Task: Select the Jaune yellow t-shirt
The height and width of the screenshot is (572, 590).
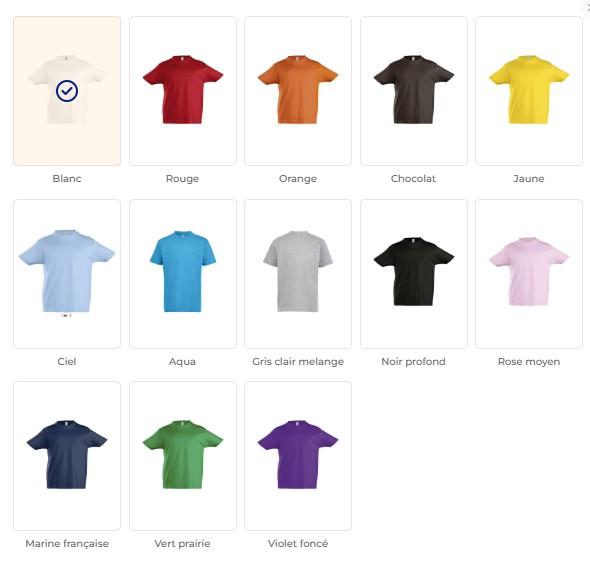Action: [529, 91]
